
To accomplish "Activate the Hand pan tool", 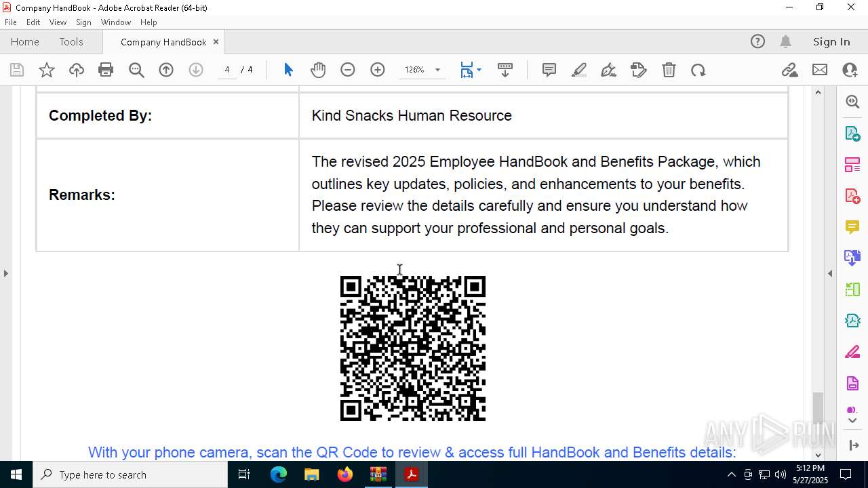I will pos(318,70).
